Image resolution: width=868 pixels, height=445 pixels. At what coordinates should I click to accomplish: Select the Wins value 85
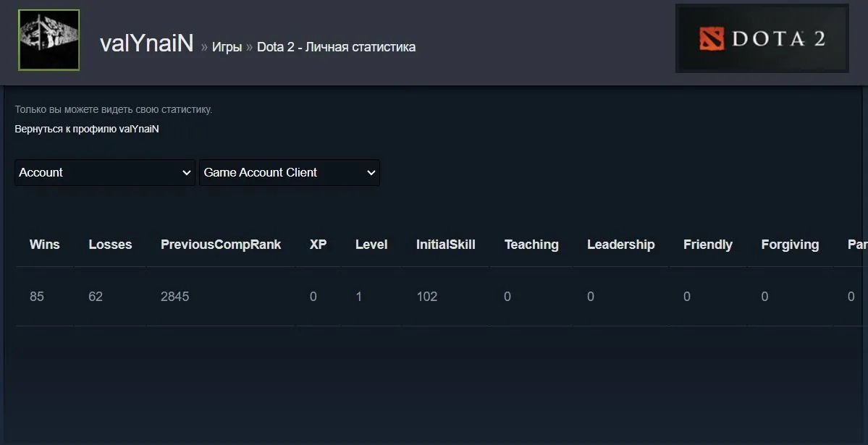click(x=36, y=297)
